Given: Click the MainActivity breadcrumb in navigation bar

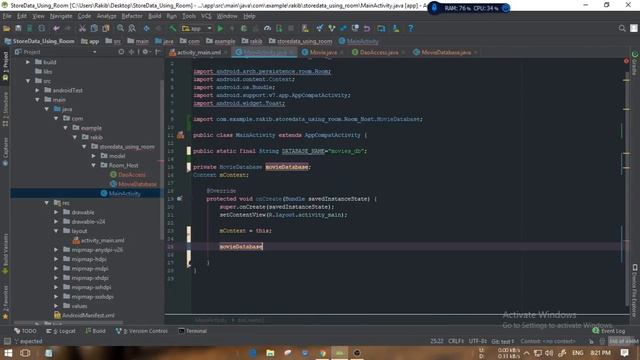Looking at the screenshot, I should click(x=358, y=41).
